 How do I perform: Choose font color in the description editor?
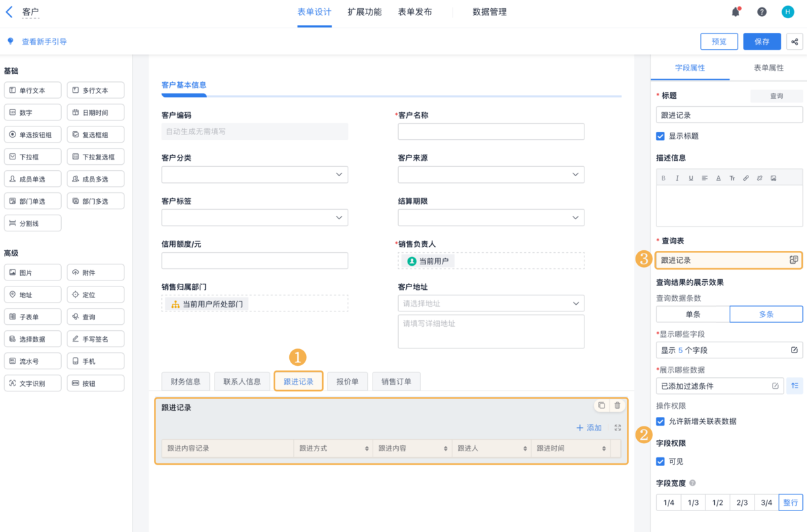click(x=718, y=178)
